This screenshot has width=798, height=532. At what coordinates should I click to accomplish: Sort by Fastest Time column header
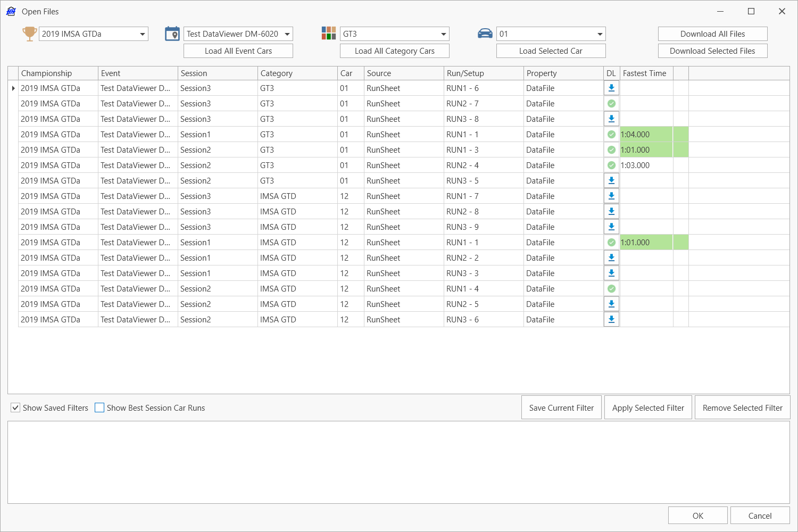[646, 73]
